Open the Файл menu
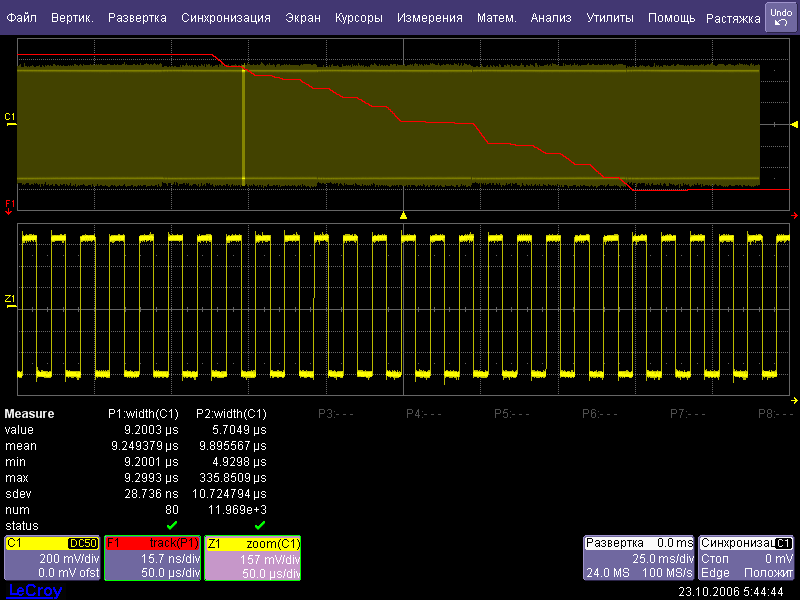The image size is (800, 600). pos(21,18)
